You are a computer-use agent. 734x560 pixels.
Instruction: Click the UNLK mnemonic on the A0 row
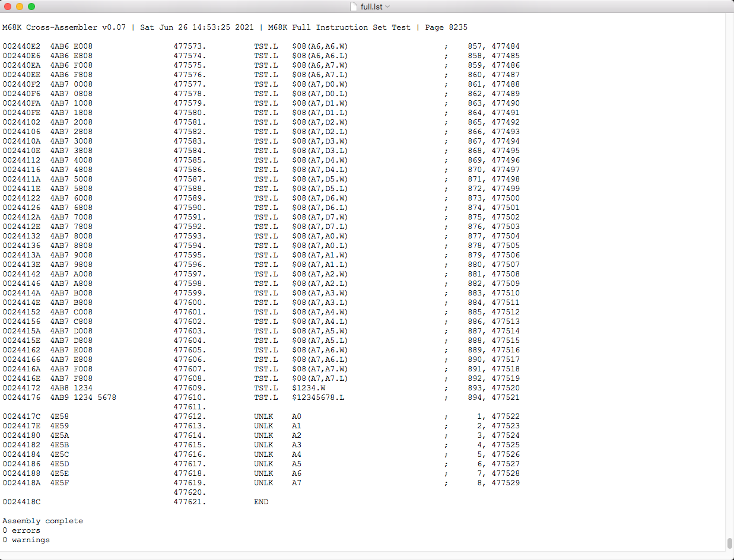[x=263, y=416]
